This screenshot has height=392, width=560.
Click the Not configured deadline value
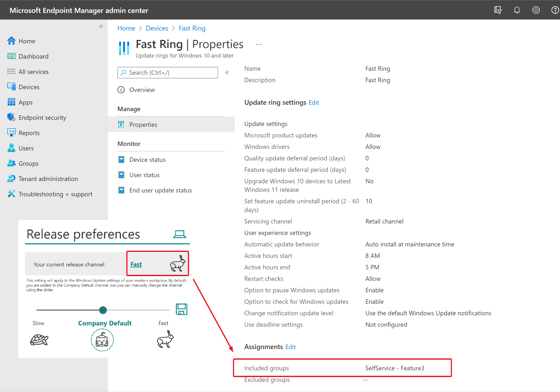click(x=386, y=324)
